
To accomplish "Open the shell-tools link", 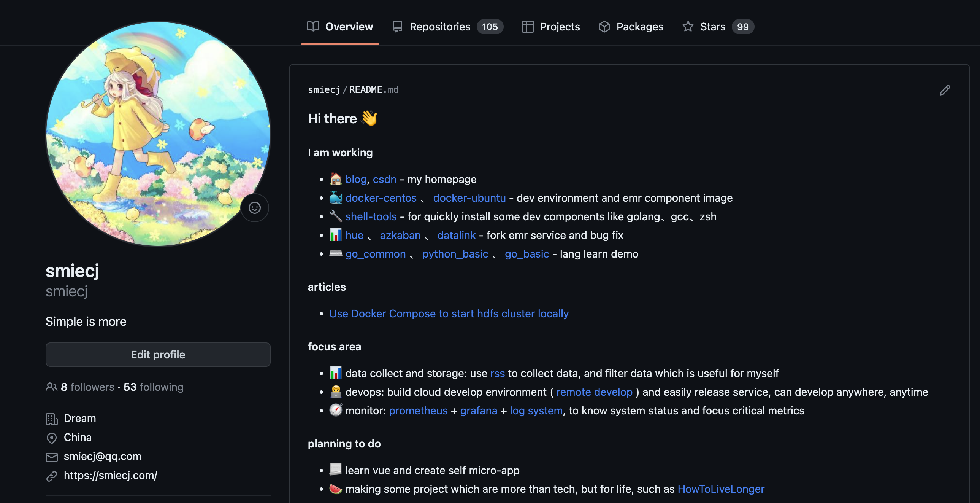I will [x=371, y=216].
